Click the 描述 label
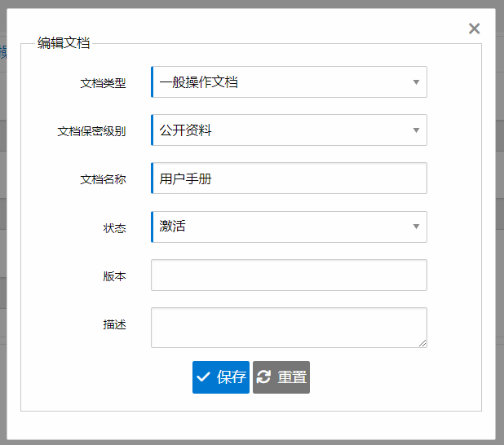 pos(114,324)
